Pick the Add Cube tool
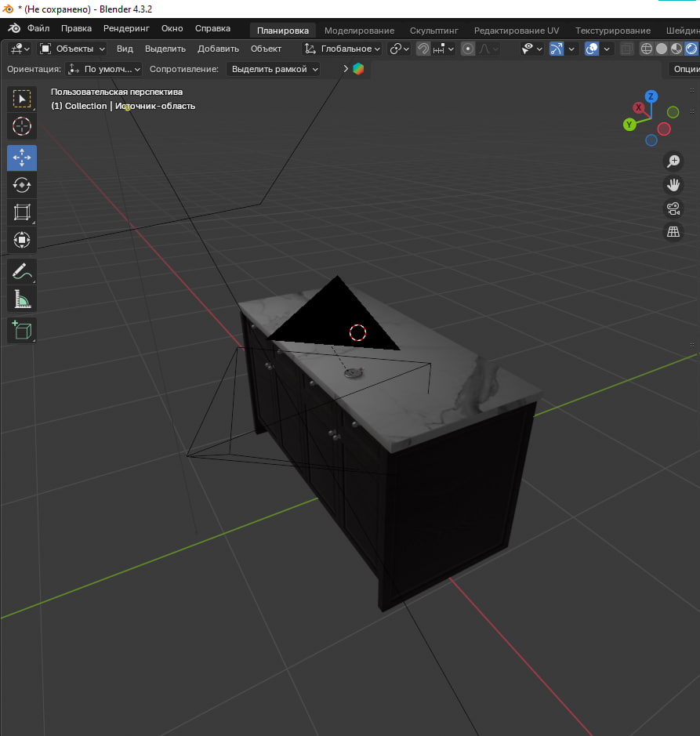700x736 pixels. pos(22,330)
